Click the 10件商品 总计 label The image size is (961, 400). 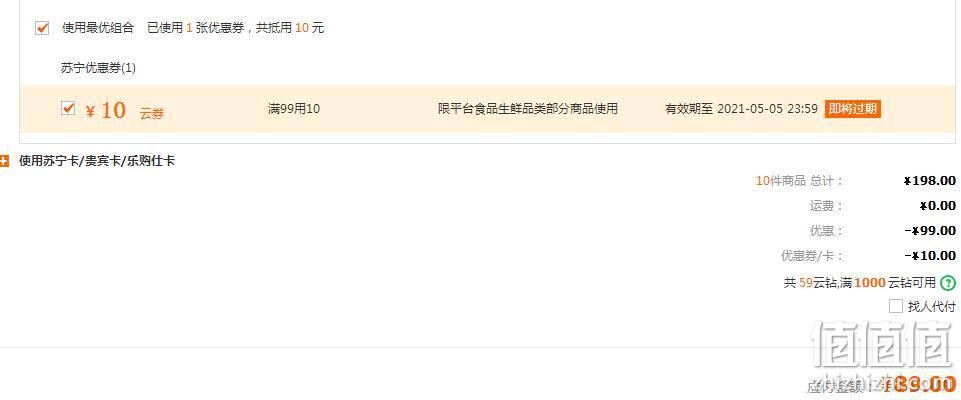[x=800, y=181]
